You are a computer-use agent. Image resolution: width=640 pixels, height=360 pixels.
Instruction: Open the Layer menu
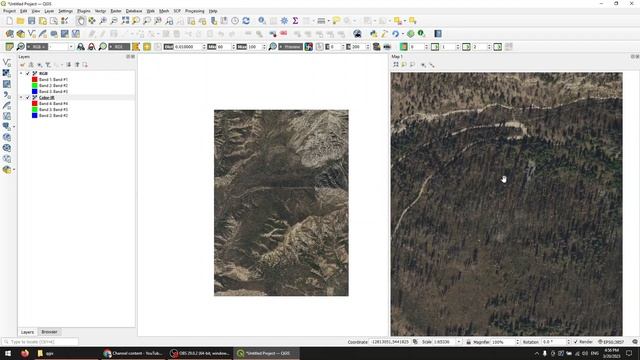point(49,11)
